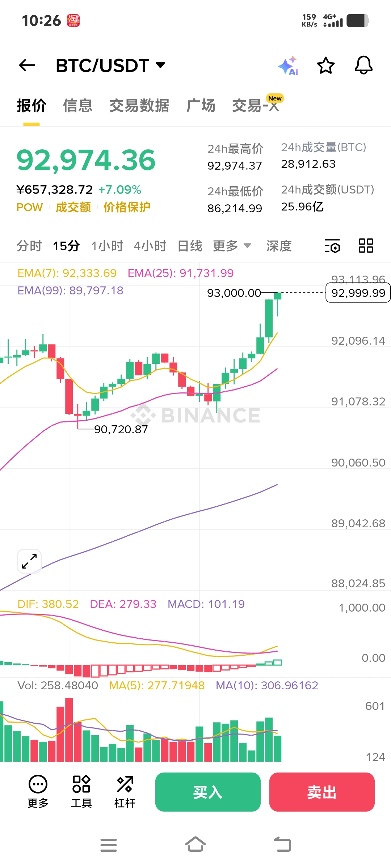
Task: Open the chart layout grid icon
Action: (366, 246)
